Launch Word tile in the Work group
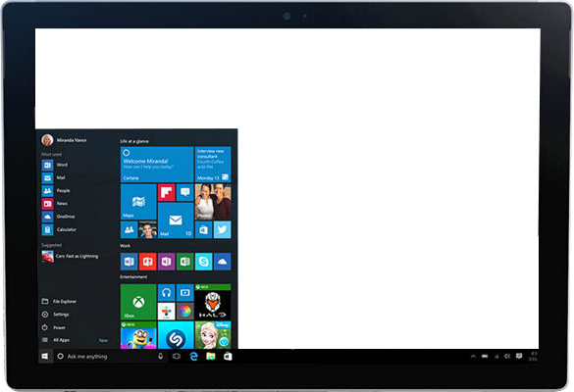 130,262
